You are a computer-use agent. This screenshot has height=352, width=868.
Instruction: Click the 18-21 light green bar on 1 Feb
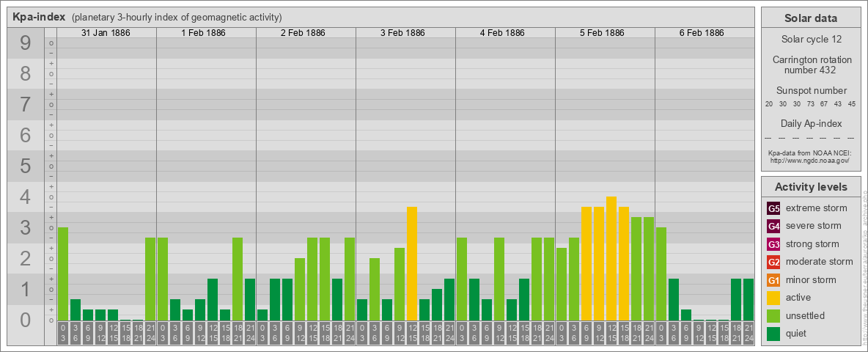238,279
